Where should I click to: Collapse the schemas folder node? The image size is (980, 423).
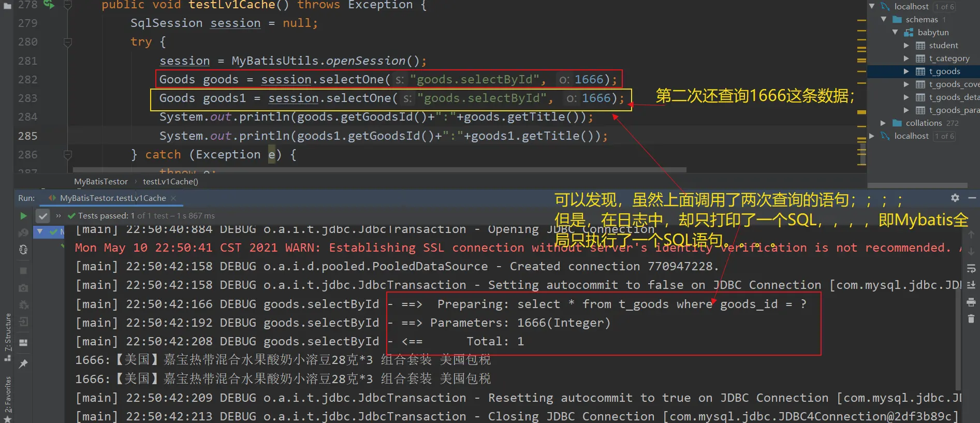click(x=884, y=19)
